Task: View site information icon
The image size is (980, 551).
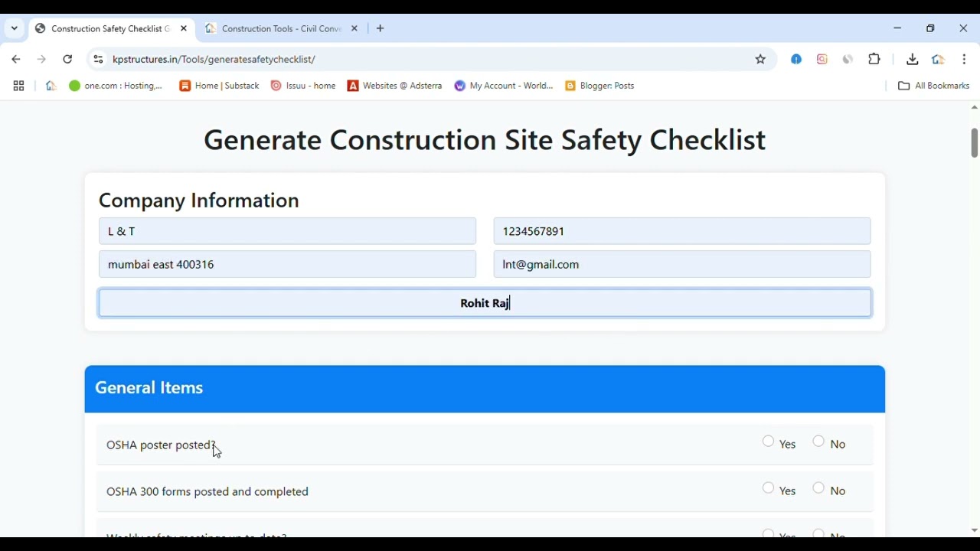Action: click(98, 60)
